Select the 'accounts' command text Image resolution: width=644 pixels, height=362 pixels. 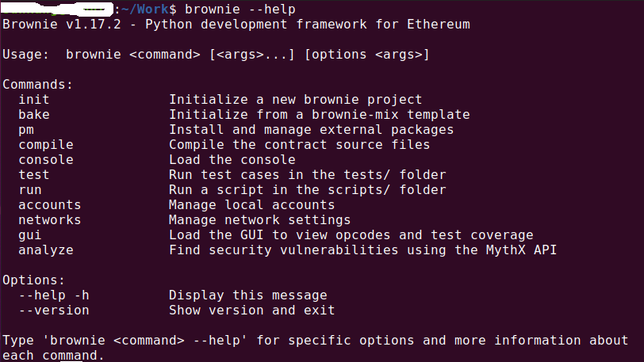(49, 205)
